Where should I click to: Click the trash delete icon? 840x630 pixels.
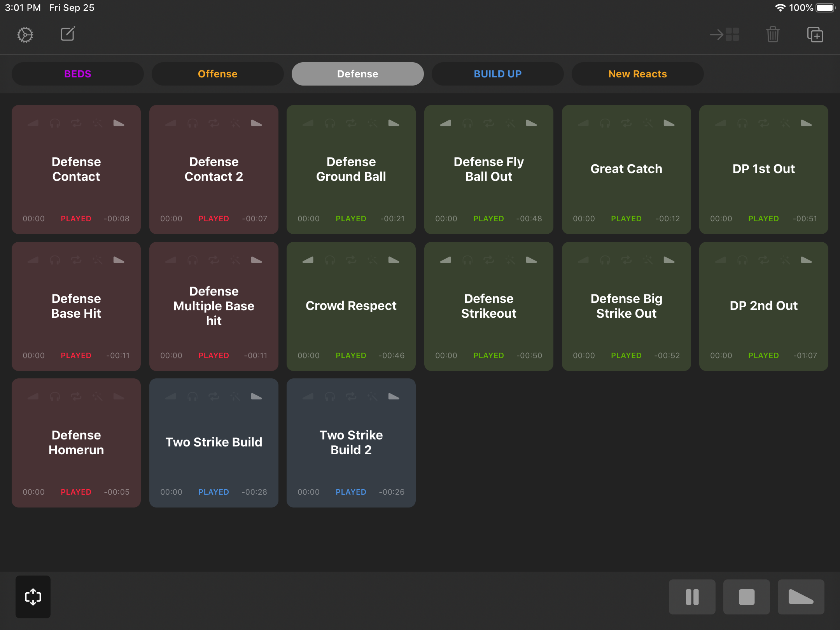(773, 35)
